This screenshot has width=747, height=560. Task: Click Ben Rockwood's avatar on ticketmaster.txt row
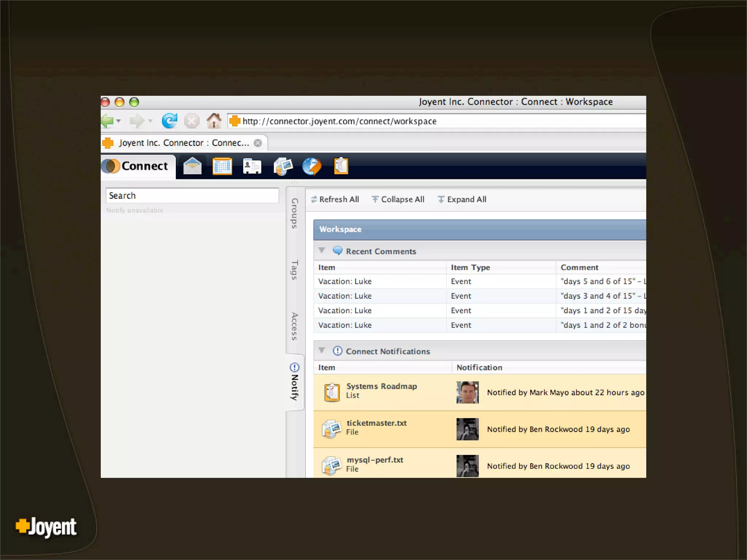(x=468, y=429)
